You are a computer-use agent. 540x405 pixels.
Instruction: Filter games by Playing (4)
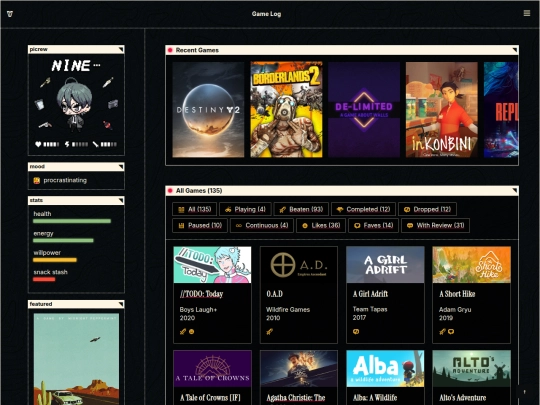click(x=245, y=209)
